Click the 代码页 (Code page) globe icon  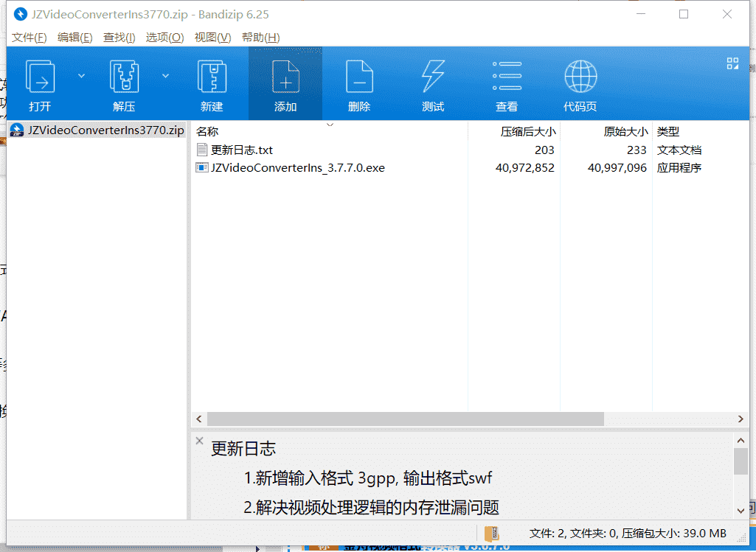point(580,76)
